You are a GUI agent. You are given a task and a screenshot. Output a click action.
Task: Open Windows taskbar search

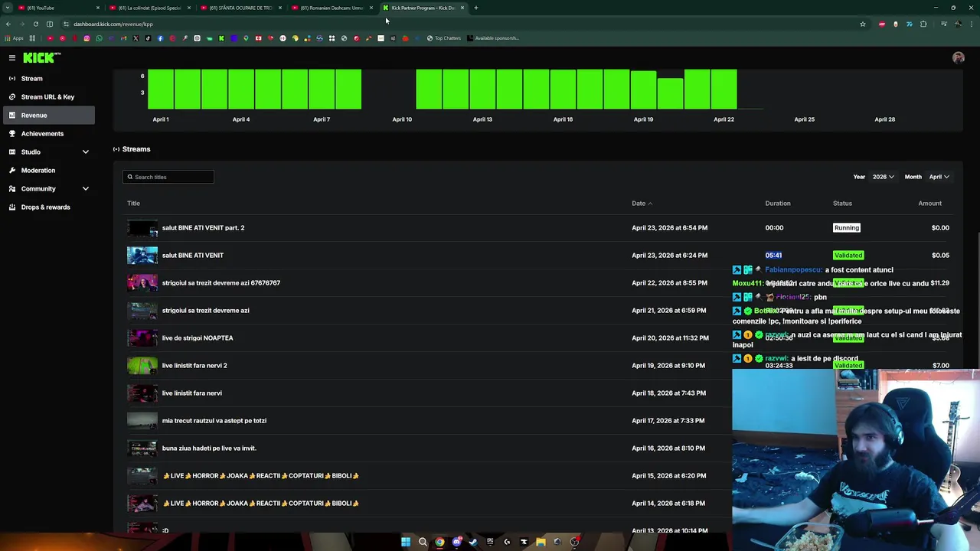[x=423, y=542]
